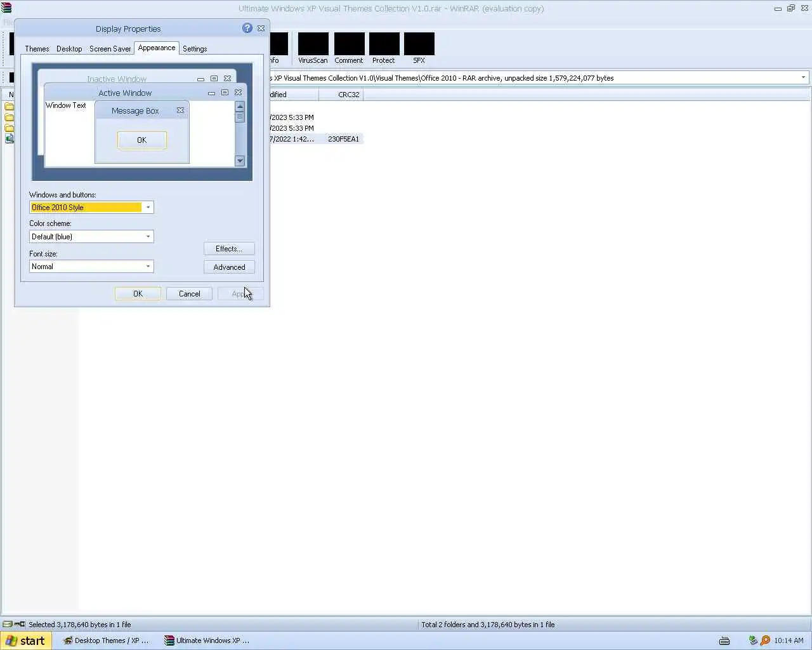Open the Color scheme dropdown
This screenshot has width=812, height=650.
tap(148, 237)
